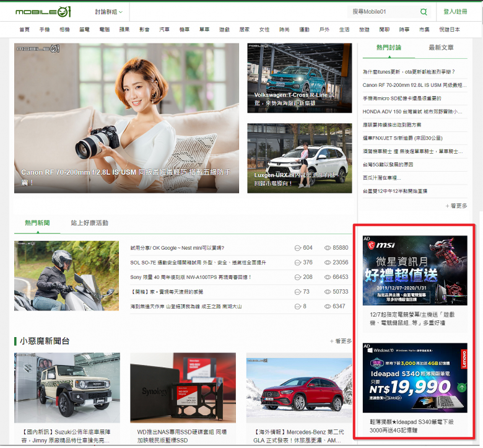Open the 女性 category in navigation

pyautogui.click(x=264, y=30)
